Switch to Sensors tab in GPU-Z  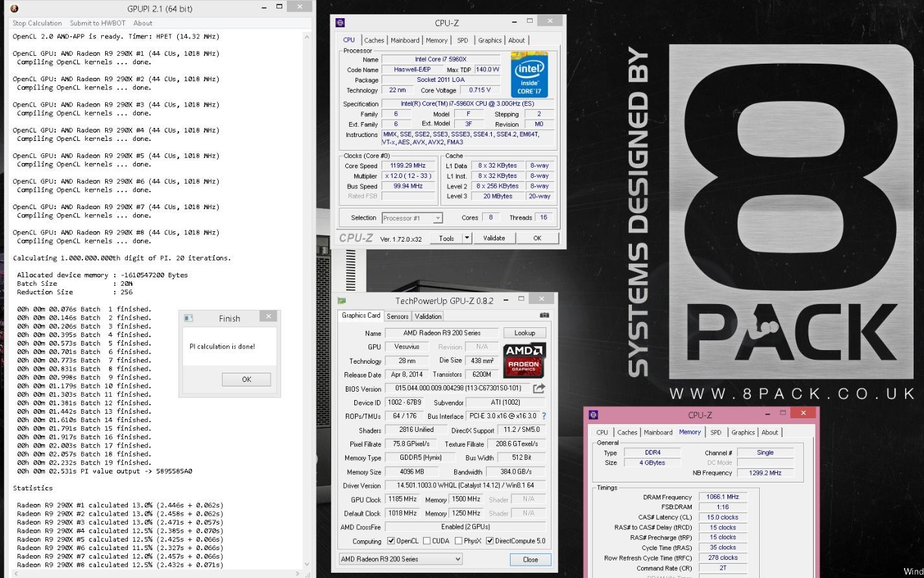398,316
